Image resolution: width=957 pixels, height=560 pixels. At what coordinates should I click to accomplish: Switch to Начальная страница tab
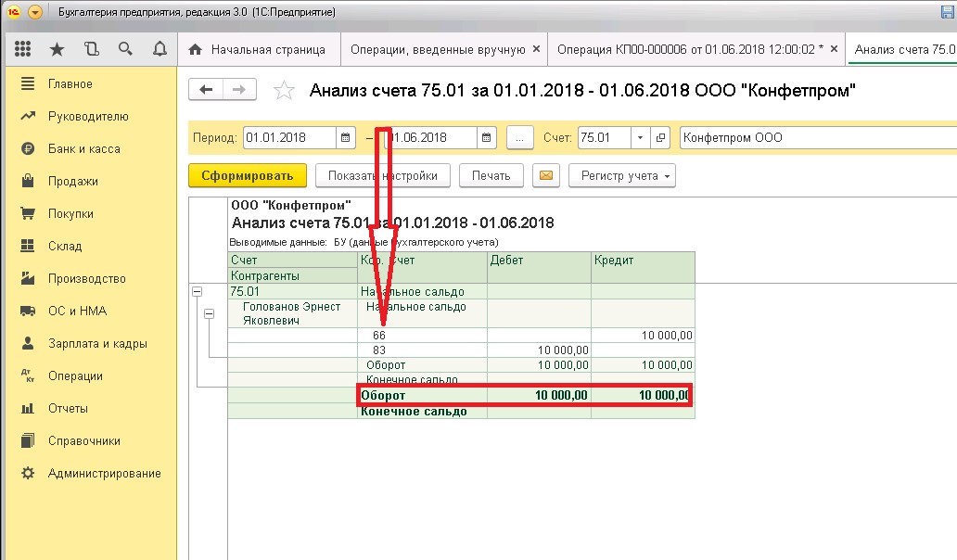pos(259,49)
